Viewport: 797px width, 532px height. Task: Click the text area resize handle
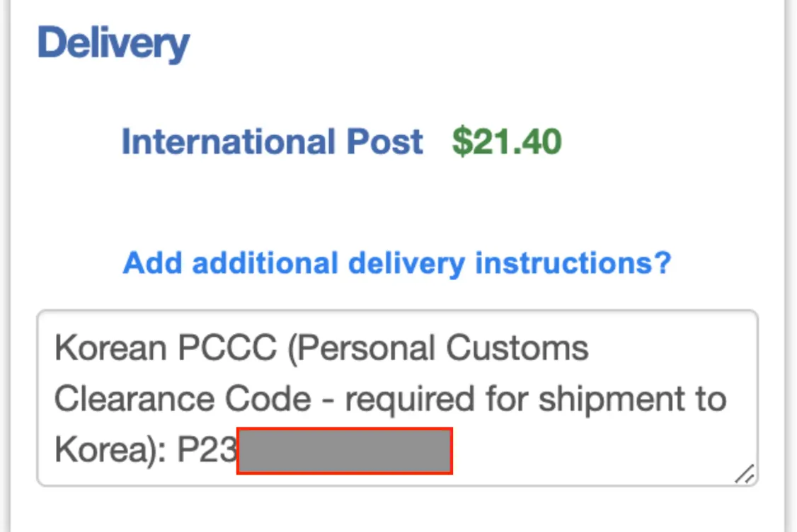(x=744, y=475)
